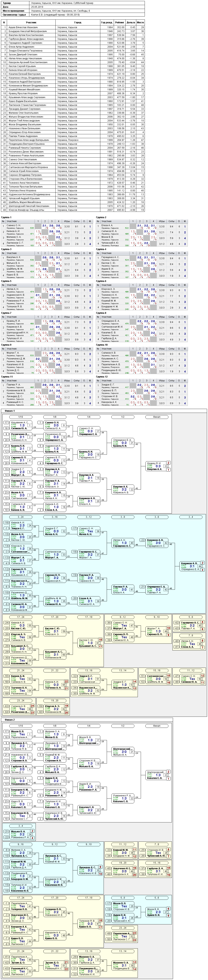Viewport: 208px width, 980px height.
Task: Click the 'Рейтинг' column header
Action: click(119, 23)
